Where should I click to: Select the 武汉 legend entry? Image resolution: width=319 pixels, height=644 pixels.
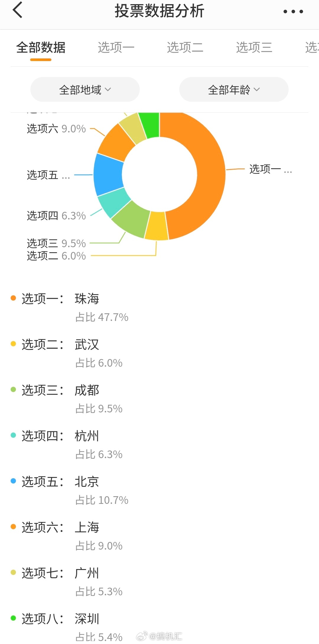point(87,345)
